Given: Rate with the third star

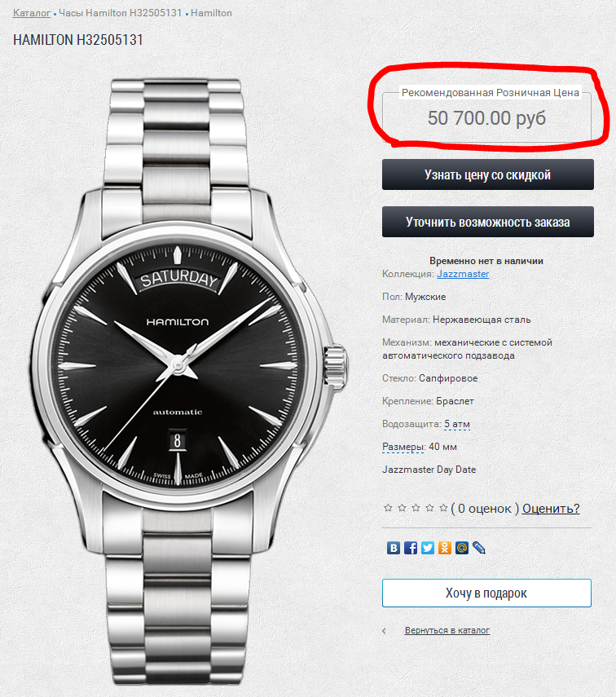Looking at the screenshot, I should click(x=416, y=508).
